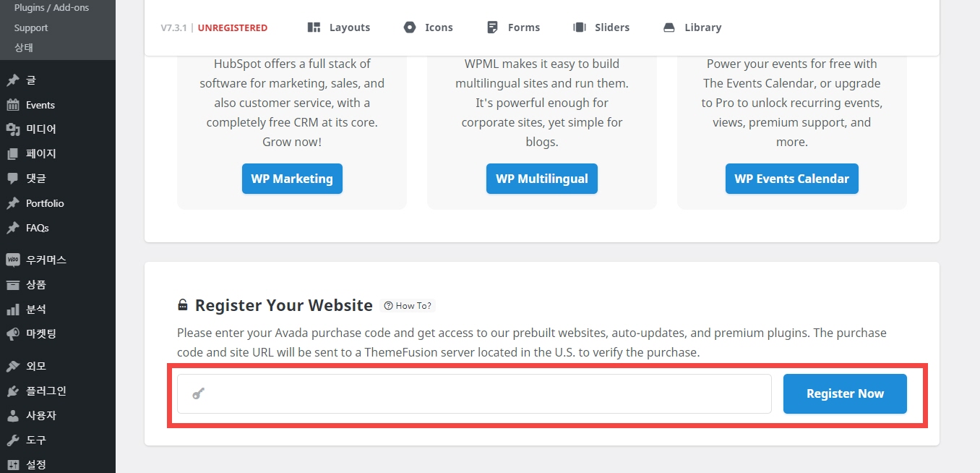The image size is (980, 473).
Task: Click the pin icon beside Portfolio
Action: tap(13, 203)
